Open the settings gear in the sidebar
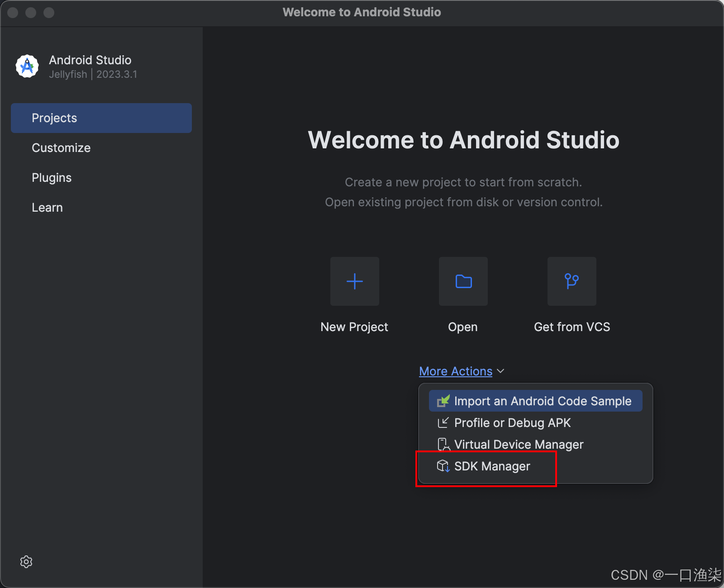Viewport: 724px width, 588px height. coord(26,562)
